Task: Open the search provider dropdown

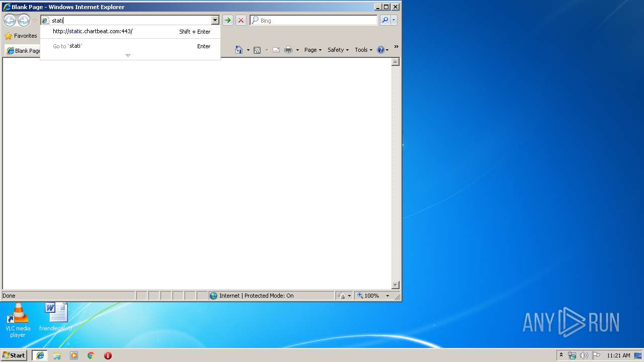Action: (394, 20)
